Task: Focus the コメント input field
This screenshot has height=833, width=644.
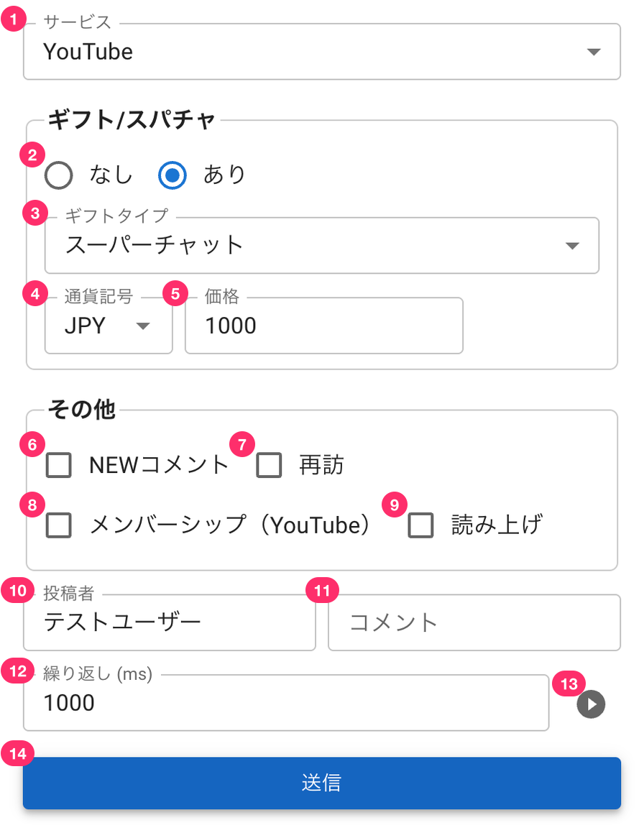Action: pos(474,622)
